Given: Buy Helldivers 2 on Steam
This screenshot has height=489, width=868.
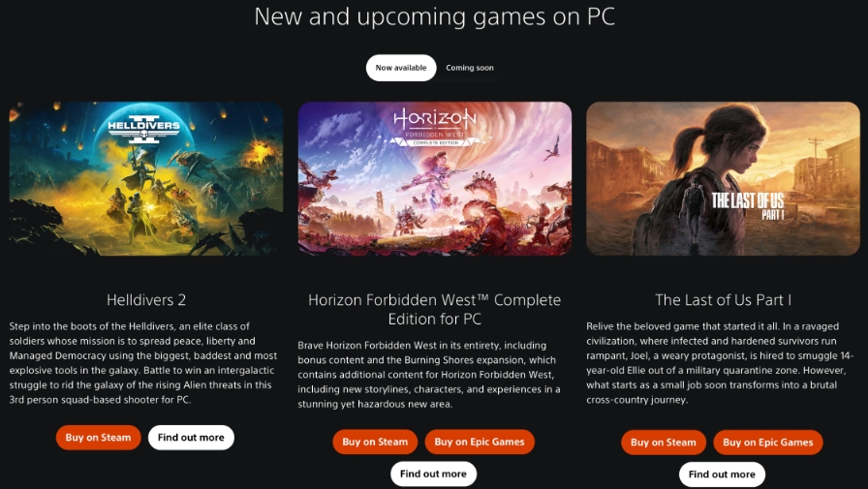Looking at the screenshot, I should (98, 437).
